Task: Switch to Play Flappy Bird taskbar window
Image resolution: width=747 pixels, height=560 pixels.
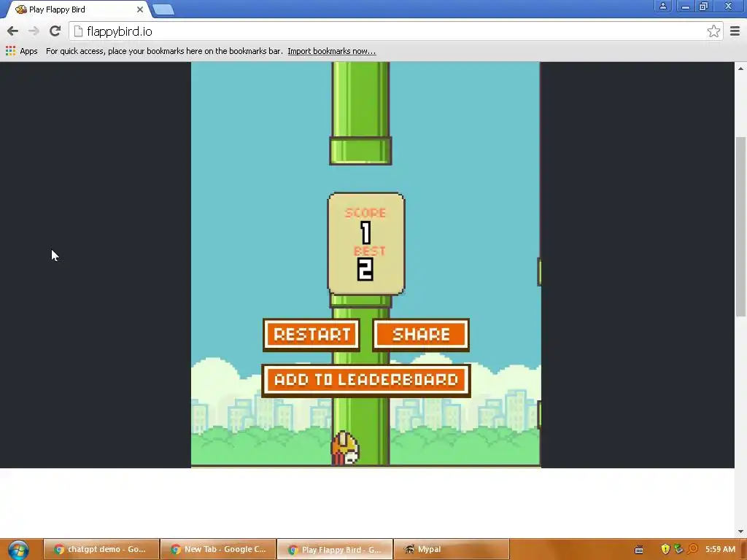Action: point(336,549)
